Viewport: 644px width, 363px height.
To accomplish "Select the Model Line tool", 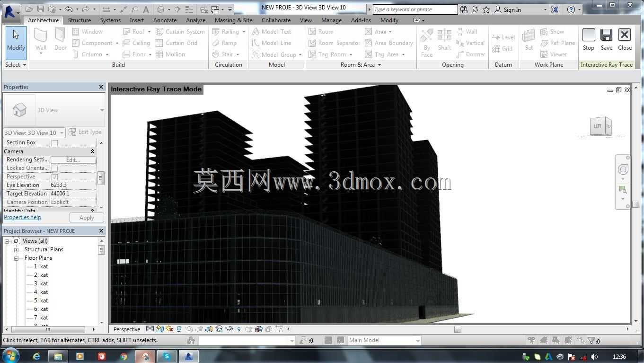I will click(x=272, y=43).
